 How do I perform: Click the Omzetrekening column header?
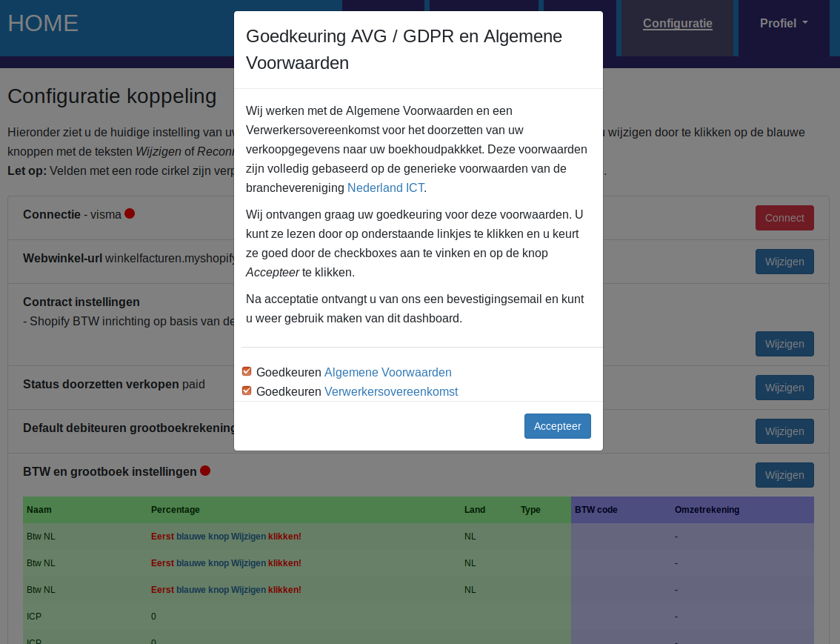(x=707, y=510)
